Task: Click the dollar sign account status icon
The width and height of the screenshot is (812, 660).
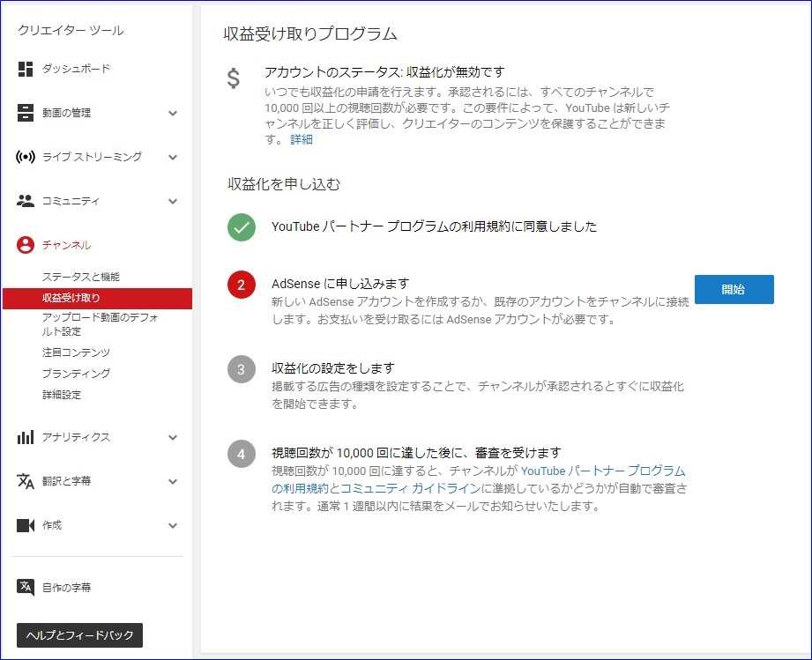Action: pyautogui.click(x=234, y=78)
